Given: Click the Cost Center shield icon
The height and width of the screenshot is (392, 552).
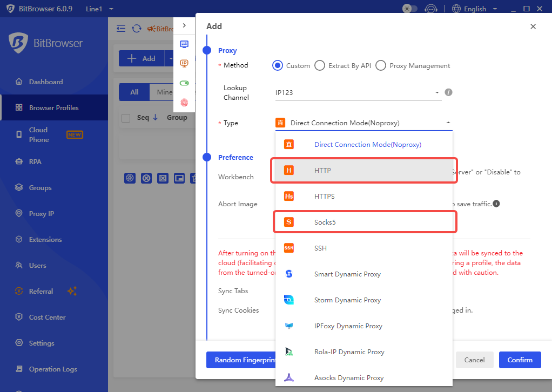Looking at the screenshot, I should click(19, 317).
